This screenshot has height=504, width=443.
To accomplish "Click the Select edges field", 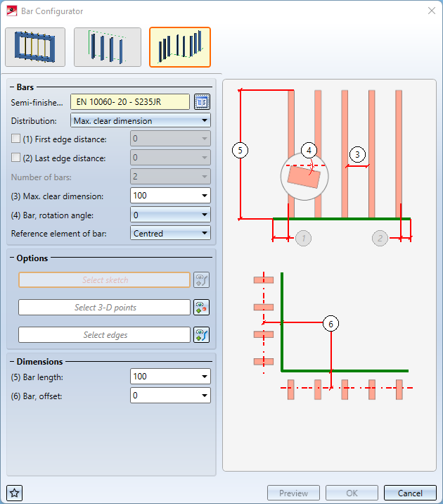I will pos(104,335).
